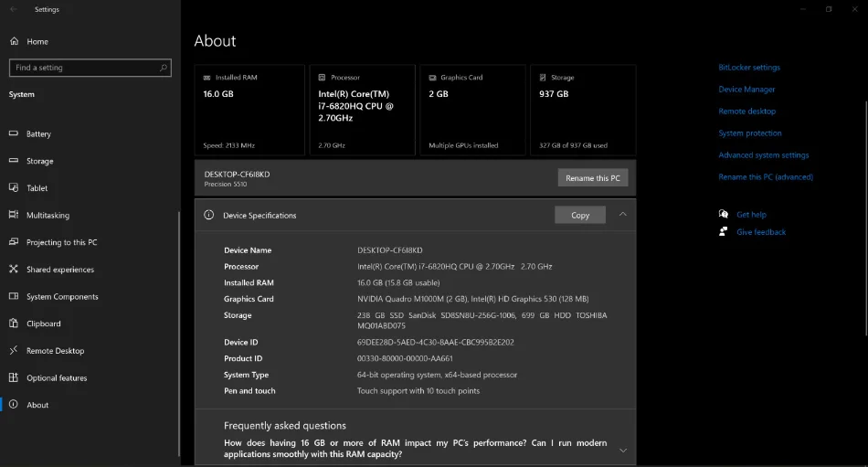Open Projecting to this PC settings
Screen dimensions: 868x467
coord(61,242)
